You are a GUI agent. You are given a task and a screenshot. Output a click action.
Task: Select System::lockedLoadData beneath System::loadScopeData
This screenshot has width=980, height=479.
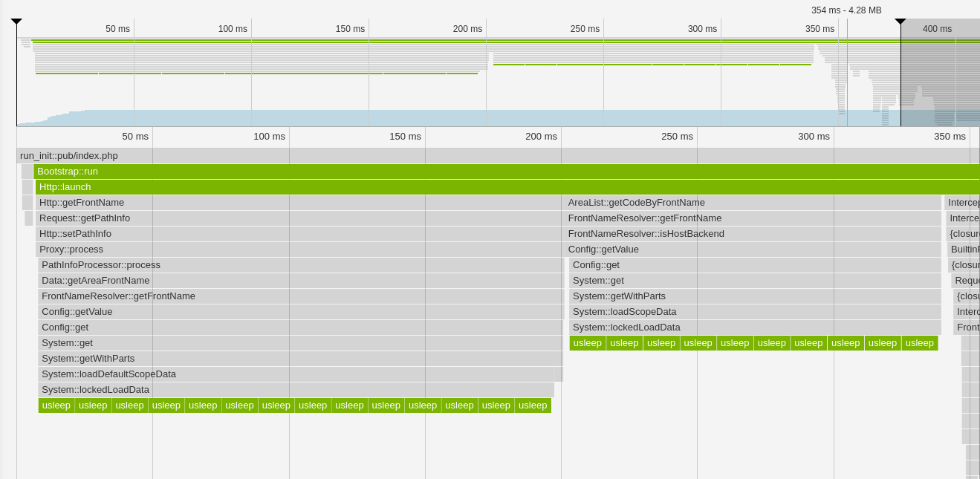(x=755, y=328)
